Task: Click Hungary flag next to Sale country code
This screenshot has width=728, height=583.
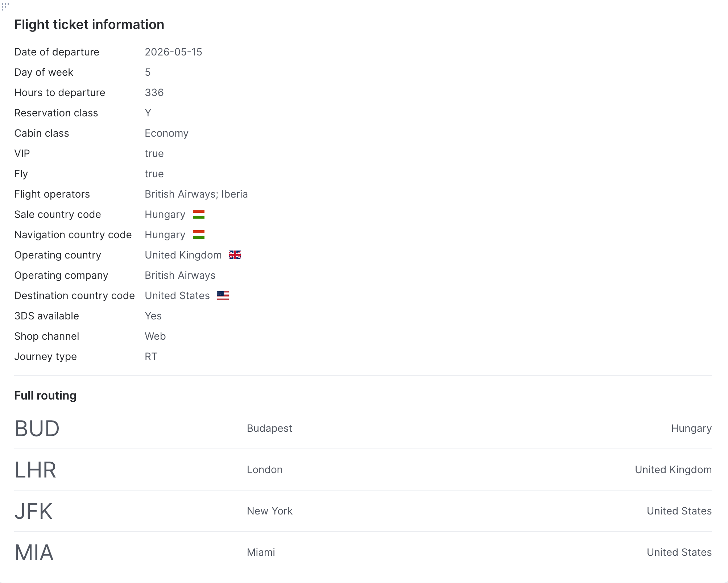Action: tap(198, 214)
